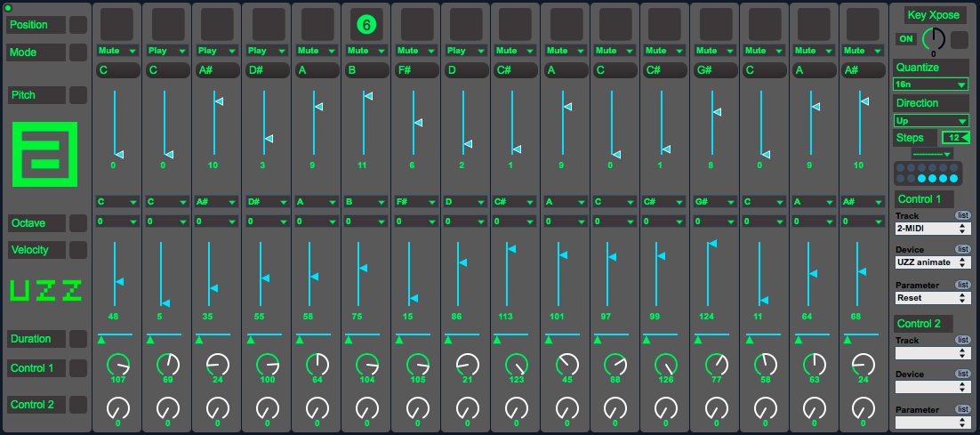
Task: Click the first step's empty position square
Action: (x=116, y=24)
